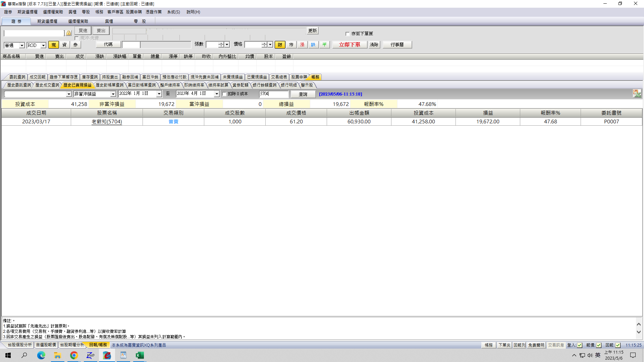Click the red 立即下單 button

(x=350, y=45)
